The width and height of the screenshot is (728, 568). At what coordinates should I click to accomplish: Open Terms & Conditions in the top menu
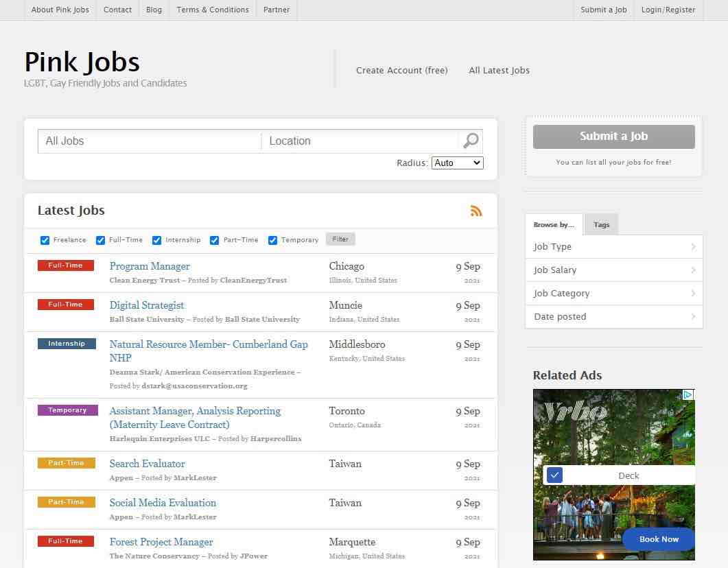point(213,10)
